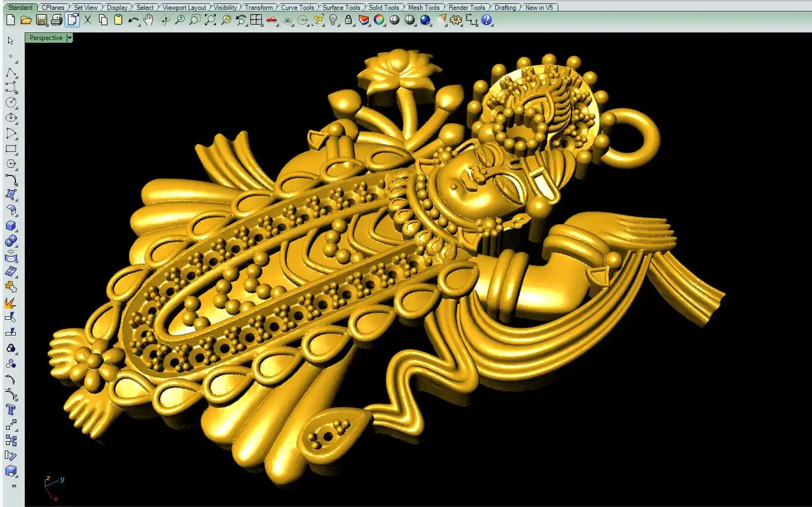The height and width of the screenshot is (507, 812).
Task: Toggle the lock objects padlock icon
Action: pos(348,20)
